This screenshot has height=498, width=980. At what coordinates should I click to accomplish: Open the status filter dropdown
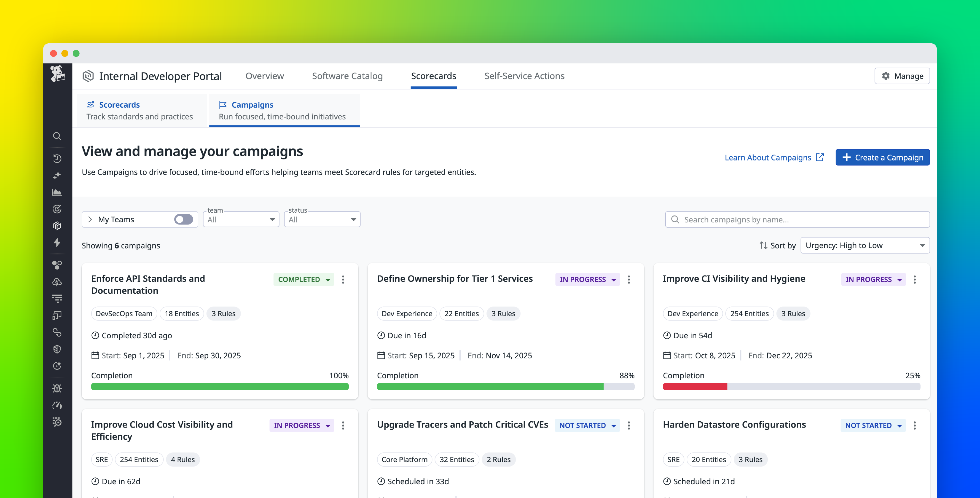click(x=322, y=219)
